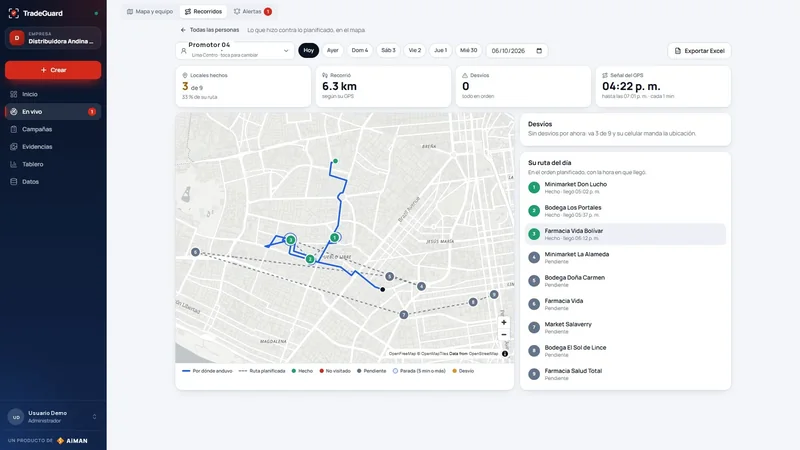Click the Hecho green legend dot
The image size is (800, 450).
293,371
